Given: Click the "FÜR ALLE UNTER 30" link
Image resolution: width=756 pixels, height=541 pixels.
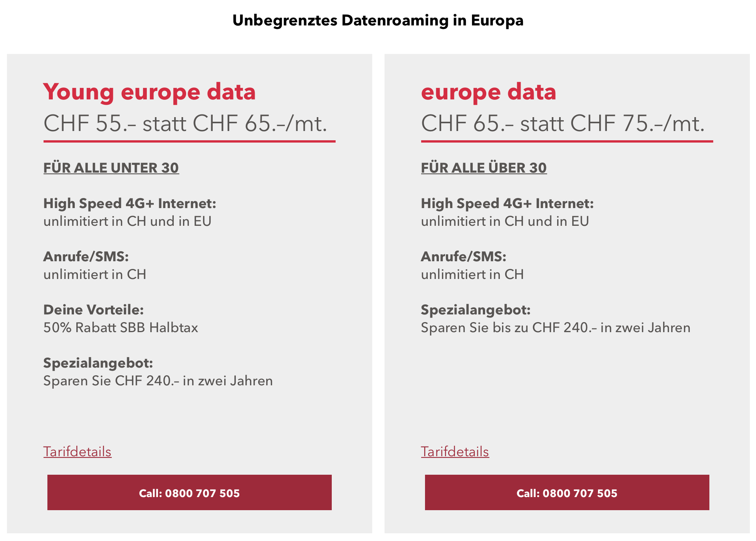Looking at the screenshot, I should 111,168.
